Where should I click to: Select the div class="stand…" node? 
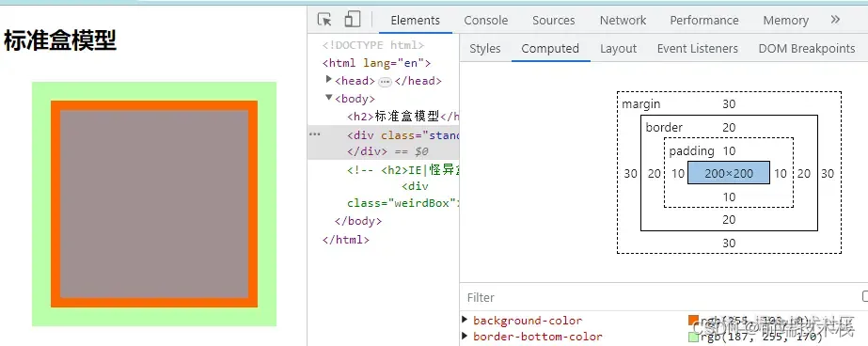click(403, 135)
